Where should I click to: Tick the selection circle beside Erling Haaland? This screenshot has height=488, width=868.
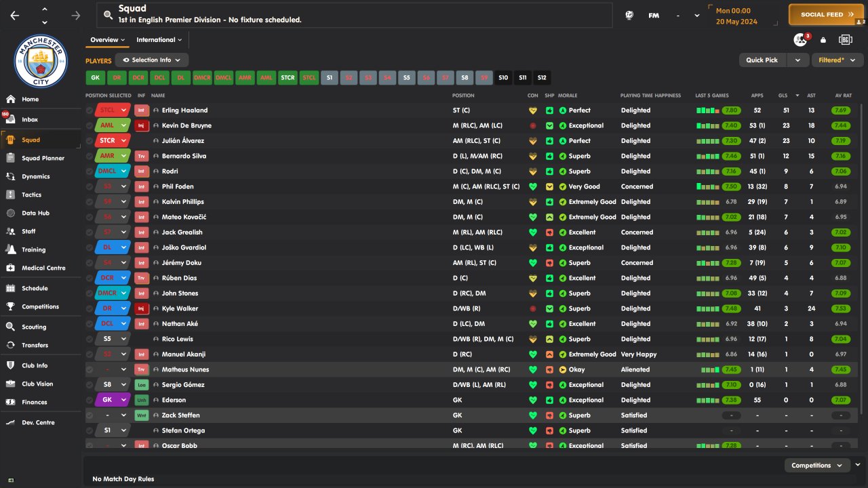[90, 110]
